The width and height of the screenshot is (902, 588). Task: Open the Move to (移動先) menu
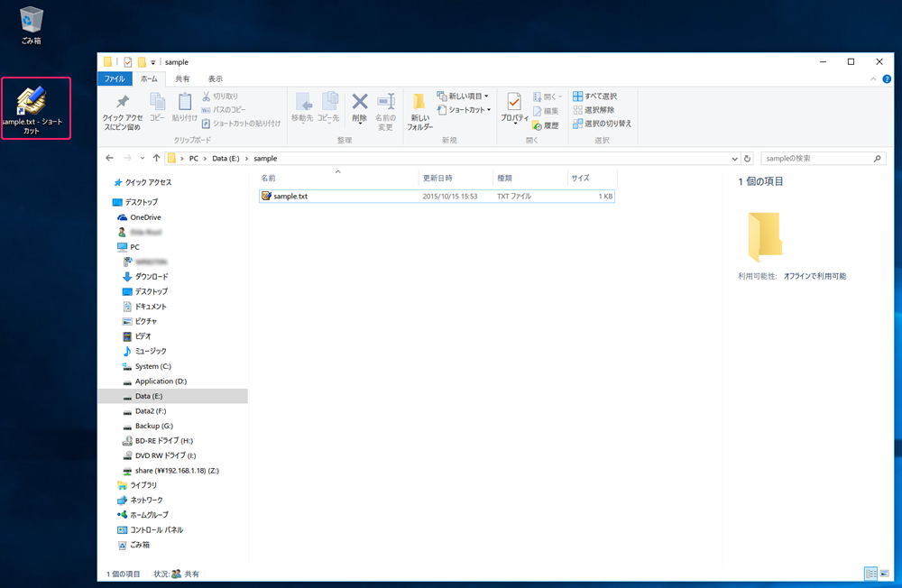click(x=302, y=107)
